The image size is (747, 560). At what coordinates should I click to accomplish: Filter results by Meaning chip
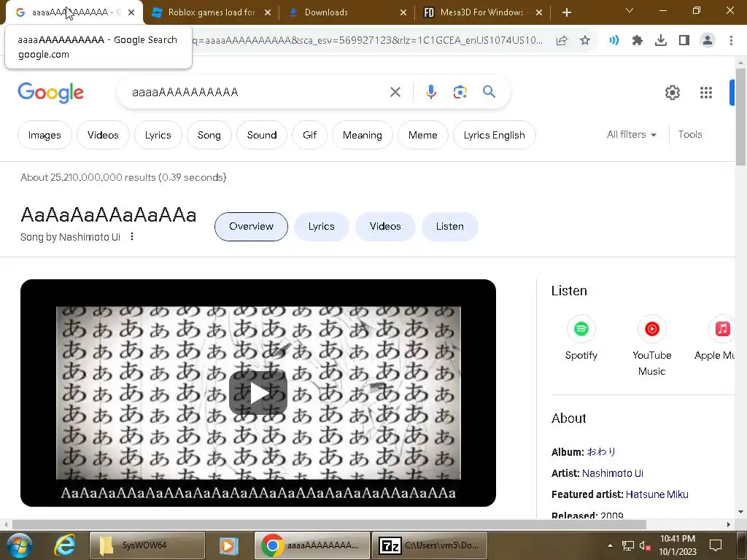[x=362, y=135]
